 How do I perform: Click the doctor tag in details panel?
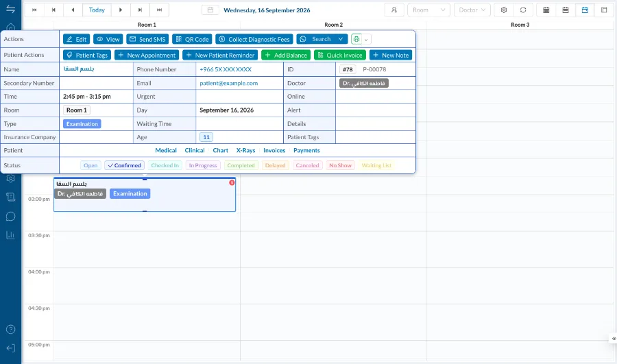(364, 83)
